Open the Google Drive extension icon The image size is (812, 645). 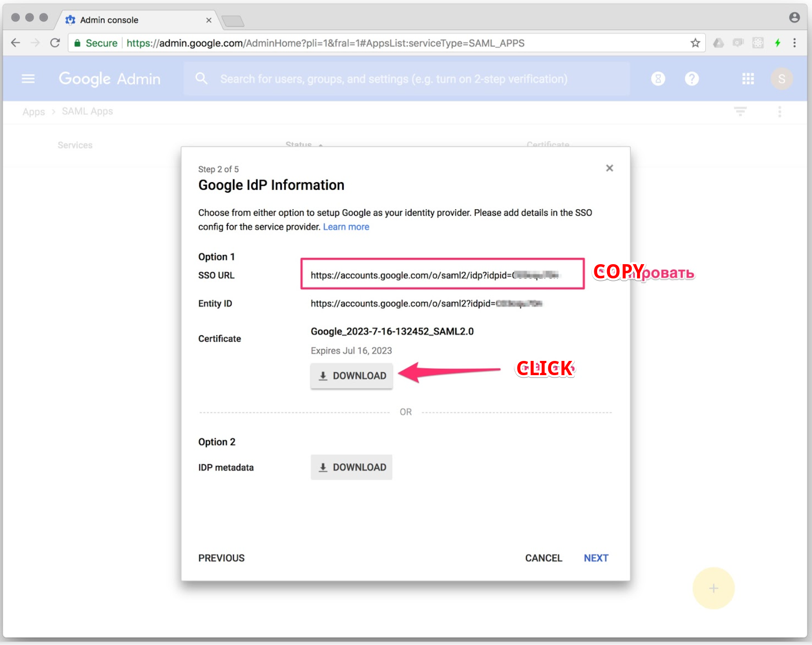[x=719, y=43]
